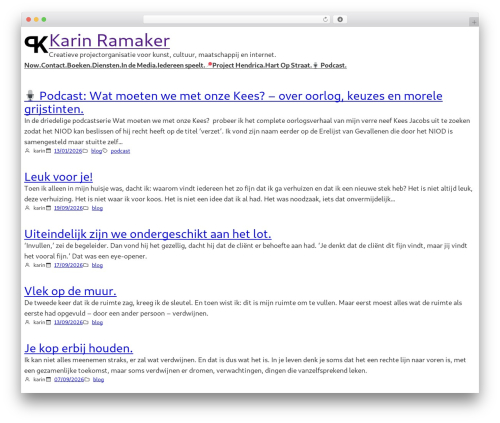Viewport: 500px width, 423px height.
Task: Click author name karin under Je kop erbij houden
Action: coord(39,379)
